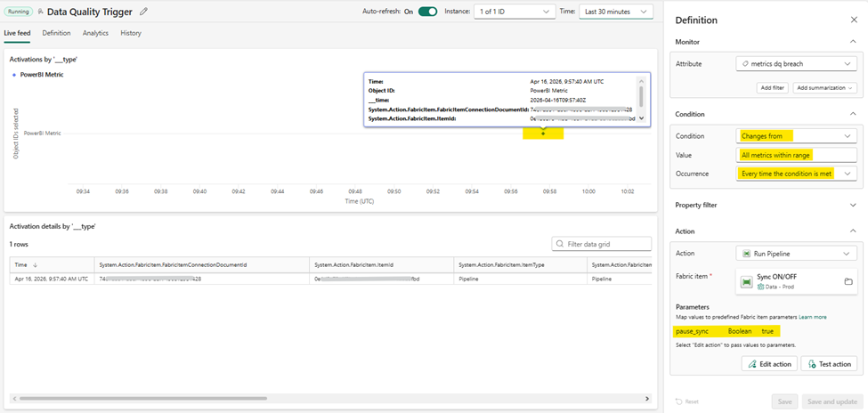This screenshot has width=868, height=413.
Task: Click the Edit action button
Action: [x=770, y=364]
